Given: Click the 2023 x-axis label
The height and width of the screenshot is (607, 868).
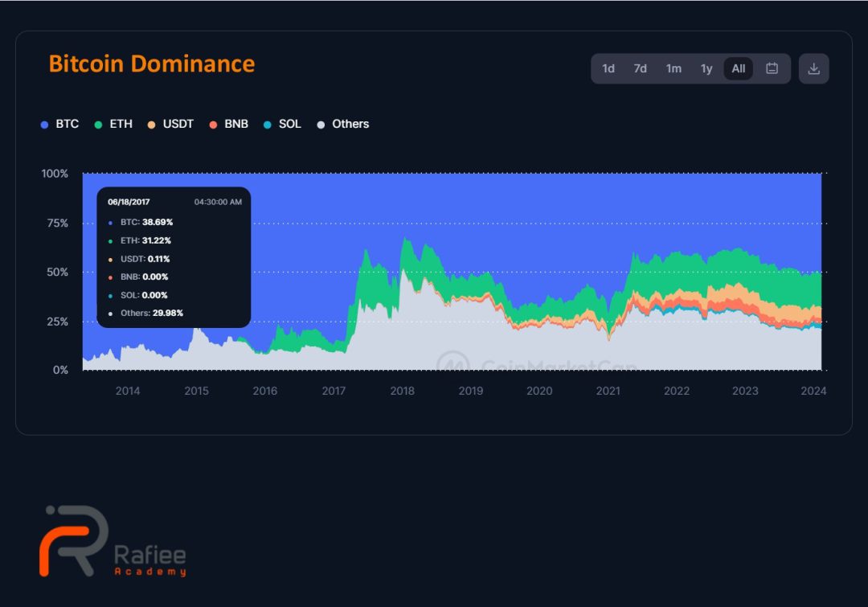Looking at the screenshot, I should tap(746, 391).
